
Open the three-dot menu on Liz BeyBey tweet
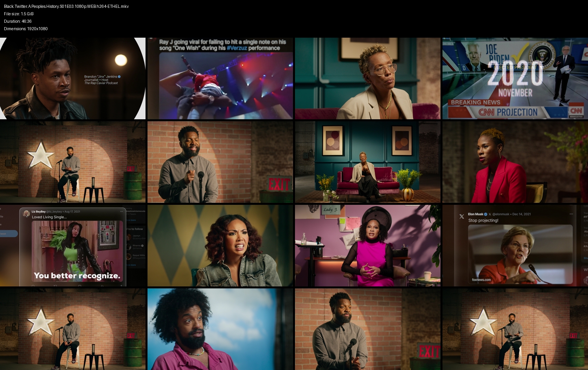pos(122,211)
